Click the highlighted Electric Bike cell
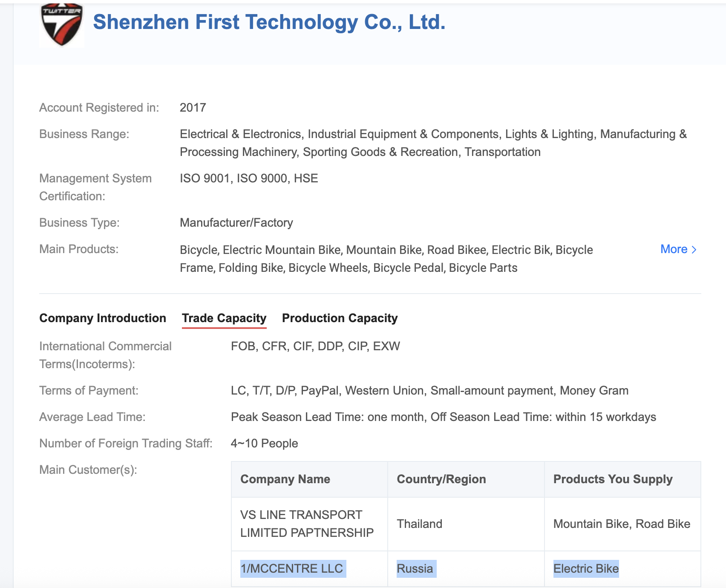This screenshot has width=726, height=588. pos(586,569)
